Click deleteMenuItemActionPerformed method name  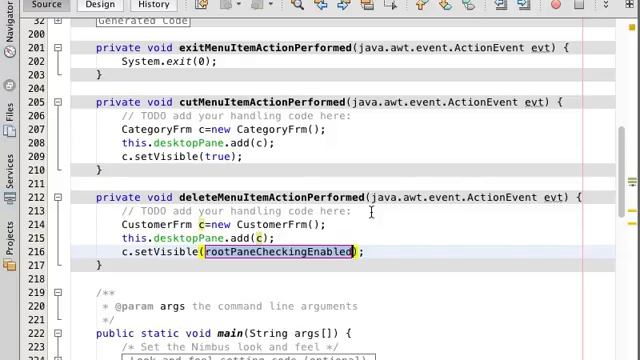coord(272,198)
